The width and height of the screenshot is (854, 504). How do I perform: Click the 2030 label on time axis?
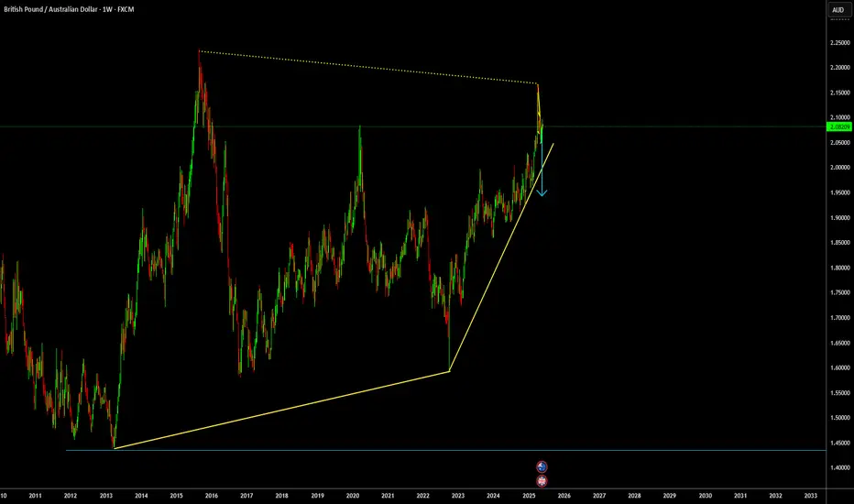706,496
